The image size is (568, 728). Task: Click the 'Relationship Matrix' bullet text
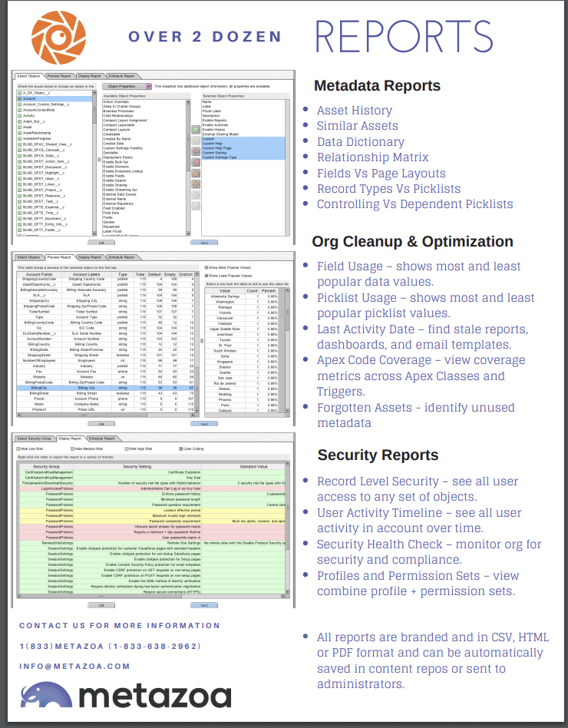click(372, 157)
